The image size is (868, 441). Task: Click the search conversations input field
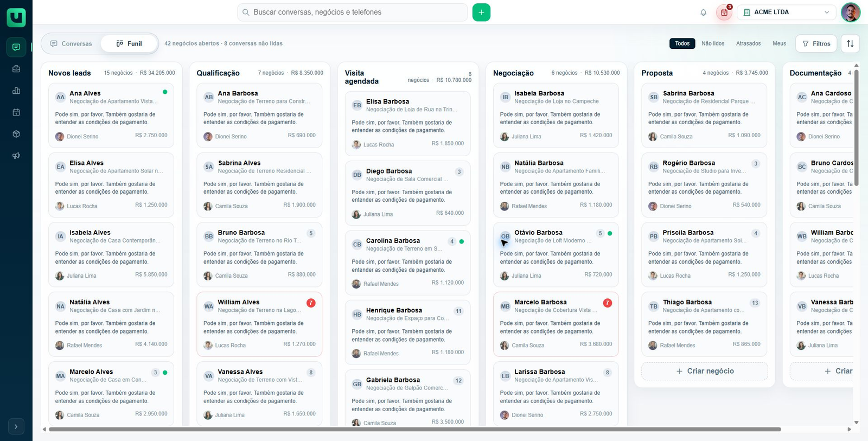click(353, 12)
